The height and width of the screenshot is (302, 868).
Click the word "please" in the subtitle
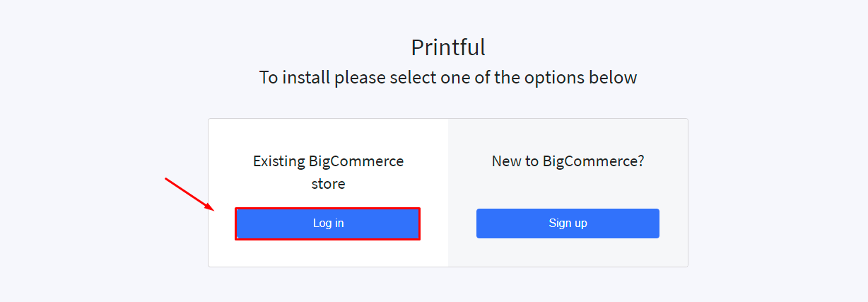click(x=360, y=77)
